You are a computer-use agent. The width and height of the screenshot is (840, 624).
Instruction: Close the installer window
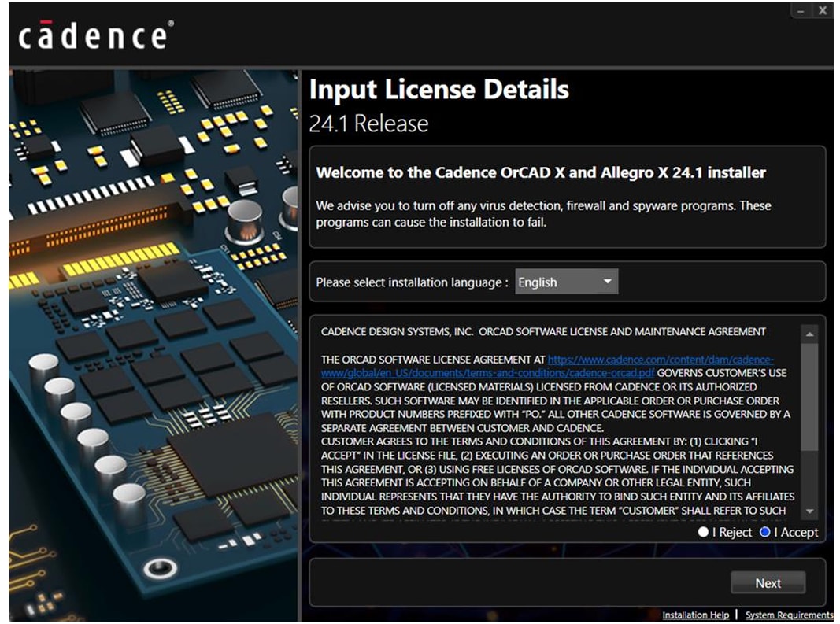point(823,11)
